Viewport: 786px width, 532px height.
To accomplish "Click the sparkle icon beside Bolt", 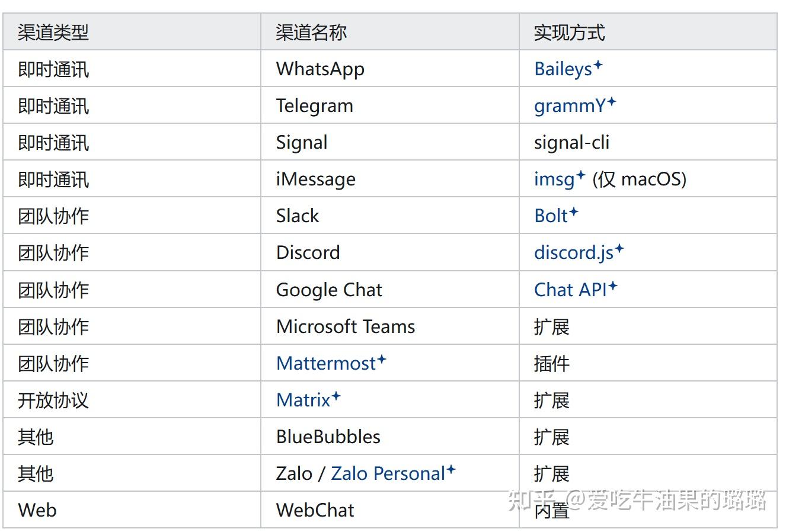I will coord(574,212).
